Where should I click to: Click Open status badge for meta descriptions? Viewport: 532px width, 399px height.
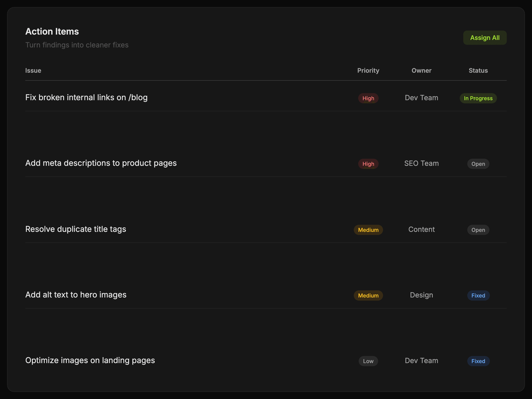pyautogui.click(x=478, y=164)
